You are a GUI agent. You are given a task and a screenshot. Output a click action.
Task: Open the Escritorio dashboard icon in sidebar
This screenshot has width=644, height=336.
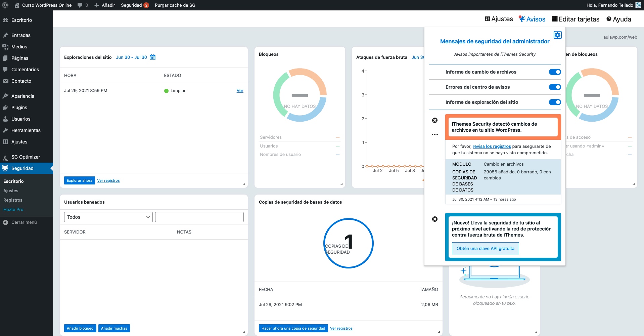click(x=5, y=20)
